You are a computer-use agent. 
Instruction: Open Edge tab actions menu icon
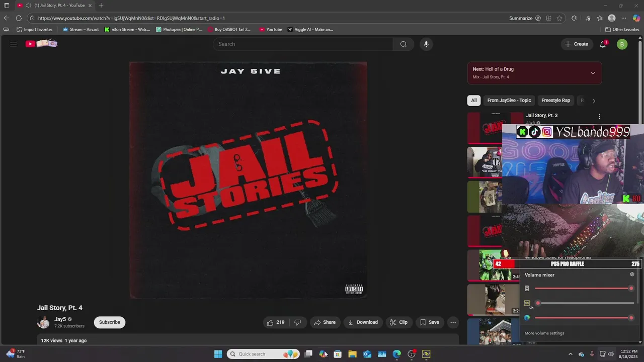point(6,6)
